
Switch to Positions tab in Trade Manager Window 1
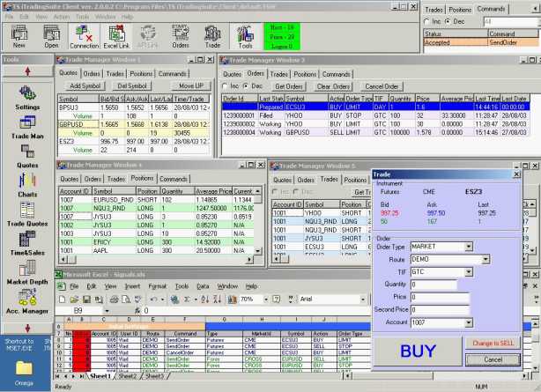pos(141,74)
